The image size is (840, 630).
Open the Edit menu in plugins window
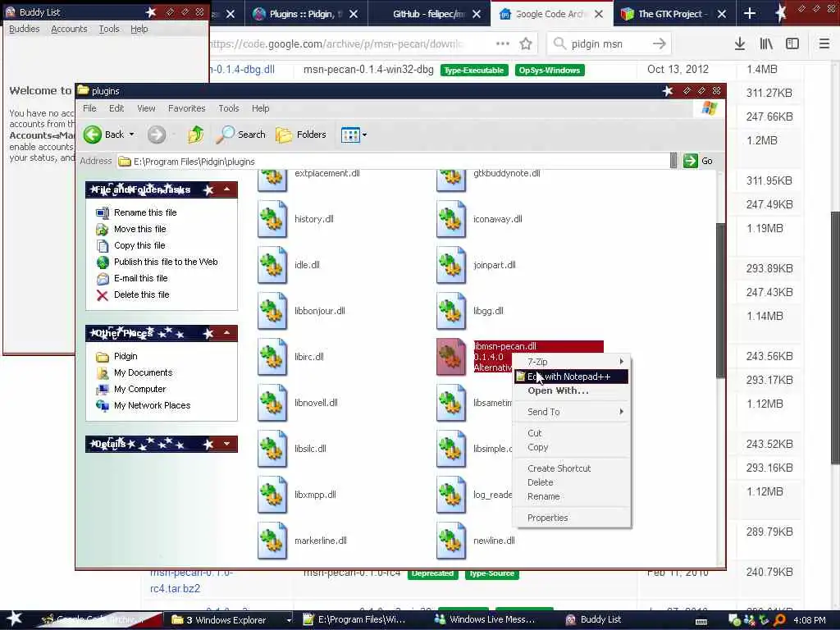(x=116, y=108)
